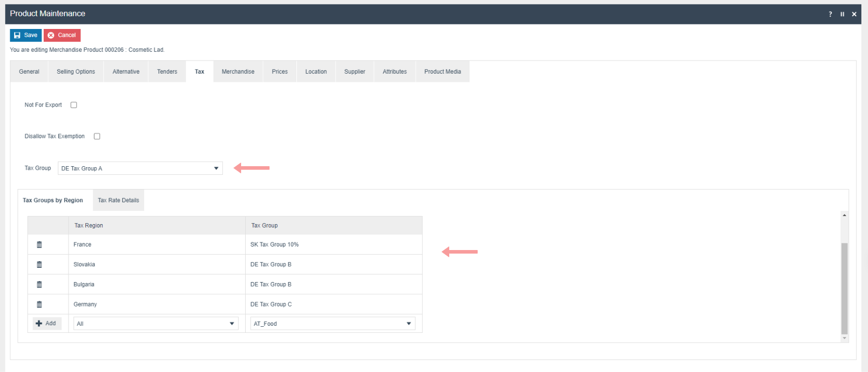Open the Tax Region dropdown showing All
This screenshot has width=868, height=372.
[x=155, y=324]
